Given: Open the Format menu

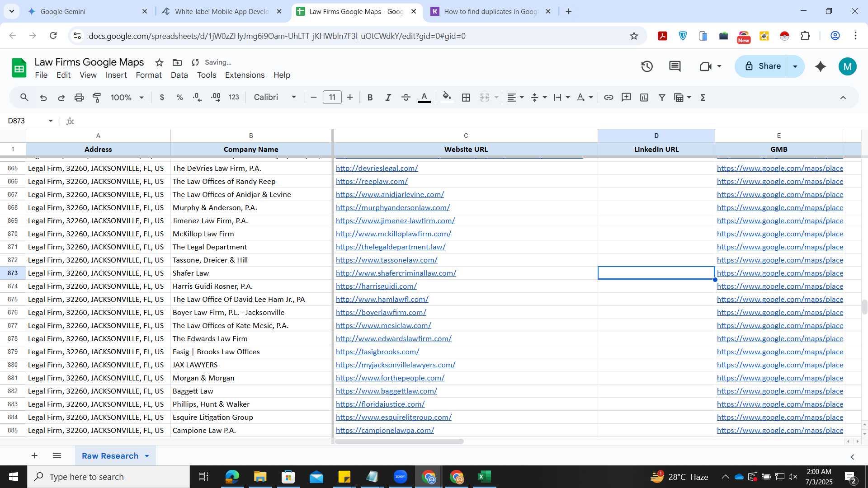Looking at the screenshot, I should [x=149, y=75].
